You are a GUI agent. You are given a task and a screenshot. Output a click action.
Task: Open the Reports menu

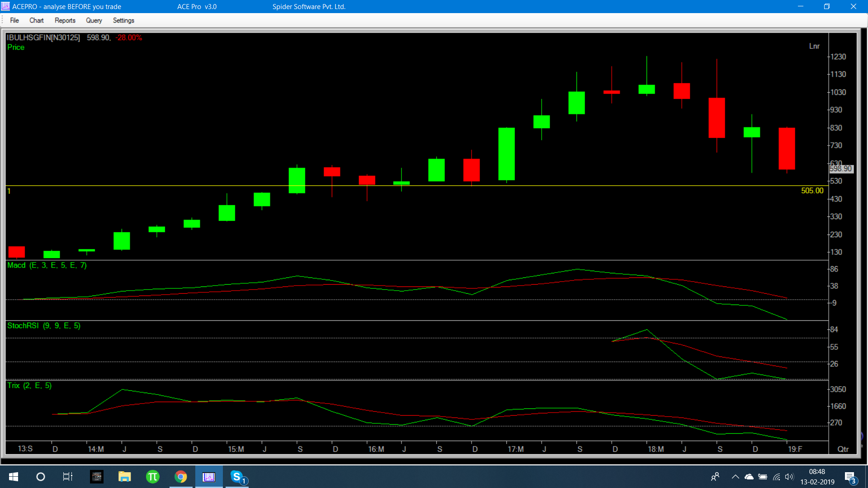pos(65,20)
